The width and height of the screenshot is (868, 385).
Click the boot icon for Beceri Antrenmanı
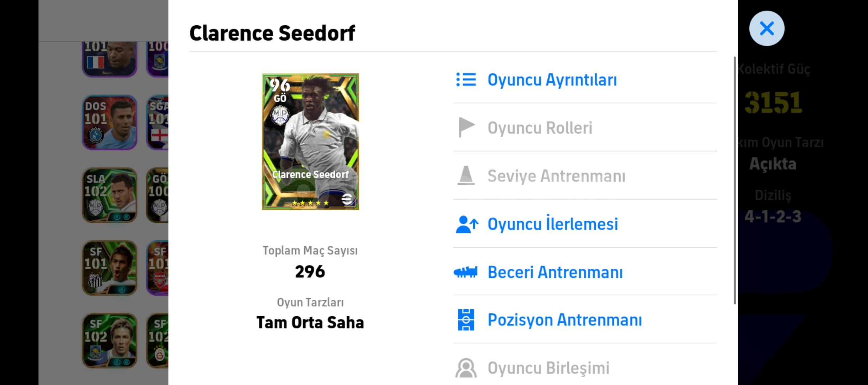(x=465, y=272)
